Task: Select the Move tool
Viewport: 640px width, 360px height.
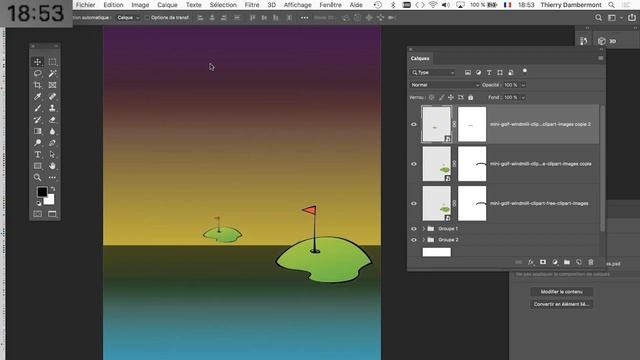Action: (38, 62)
